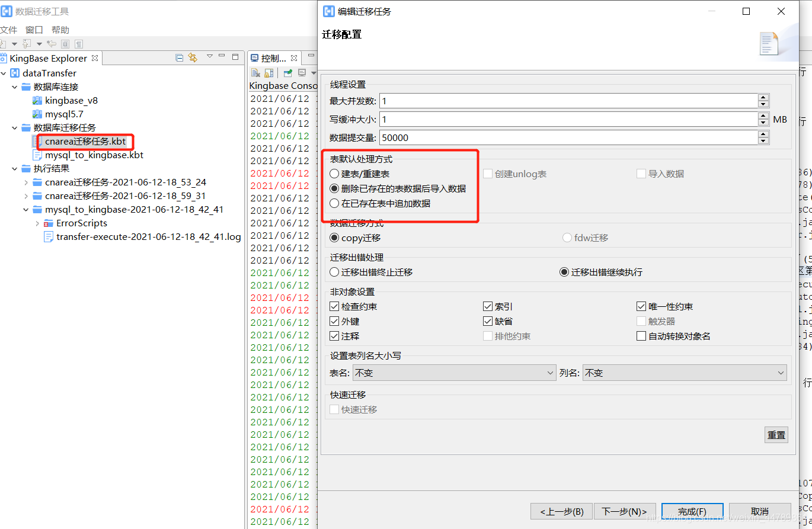The height and width of the screenshot is (529, 812).
Task: Maximize the KingBase Explorer panel
Action: (235, 57)
